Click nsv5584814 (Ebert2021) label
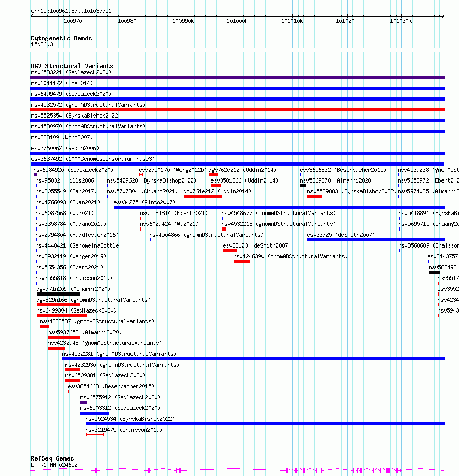The height and width of the screenshot is (476, 459). (174, 213)
